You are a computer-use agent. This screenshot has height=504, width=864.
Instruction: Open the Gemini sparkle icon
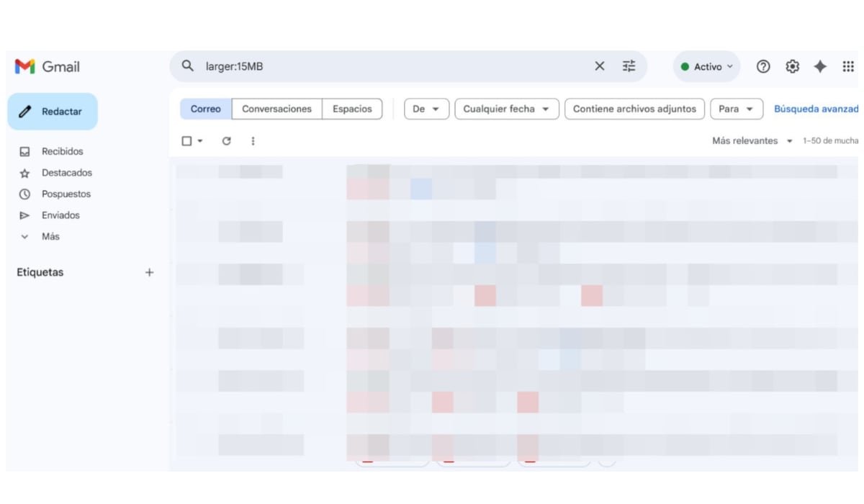tap(820, 66)
